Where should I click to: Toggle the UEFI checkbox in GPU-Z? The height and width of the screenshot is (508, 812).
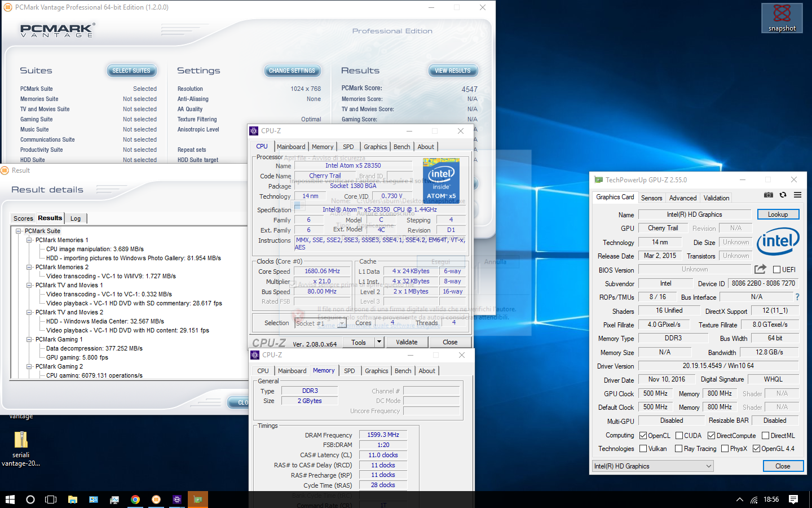point(776,270)
